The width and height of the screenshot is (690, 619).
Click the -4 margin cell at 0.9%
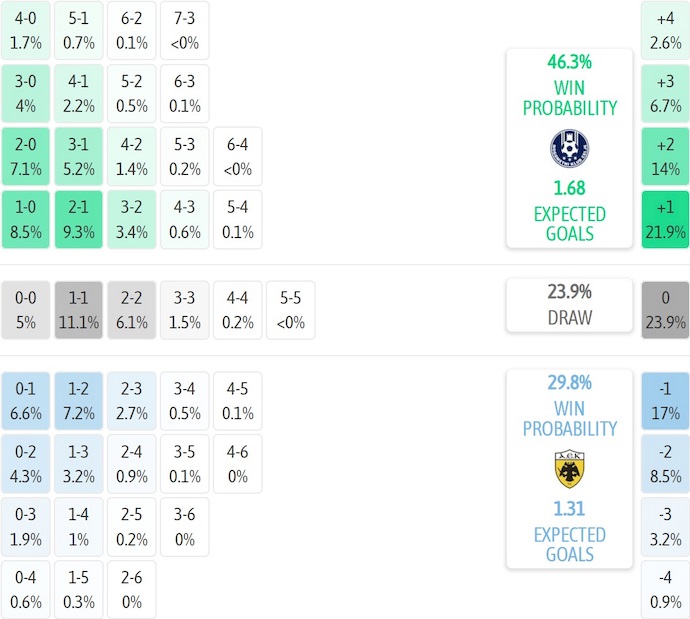[666, 590]
